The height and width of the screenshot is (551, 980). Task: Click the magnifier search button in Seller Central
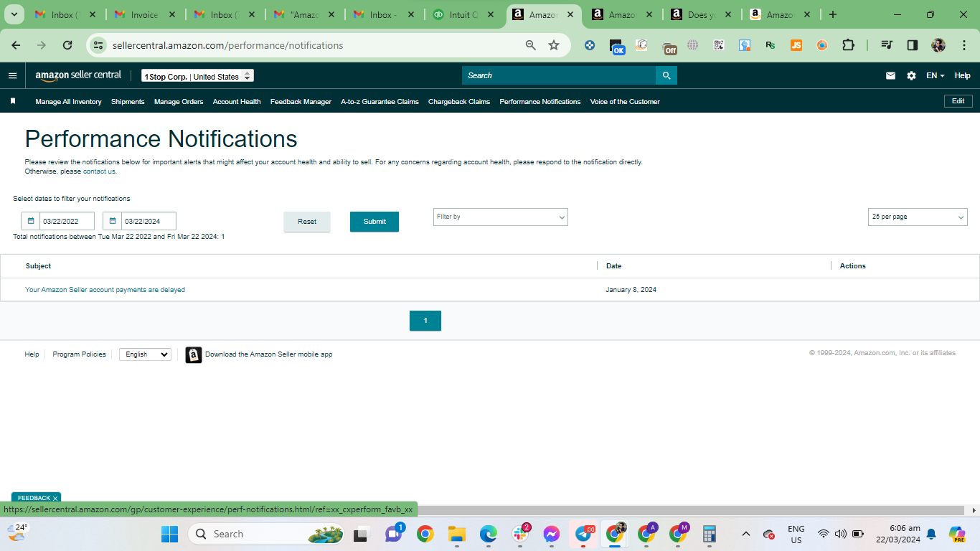(x=666, y=75)
